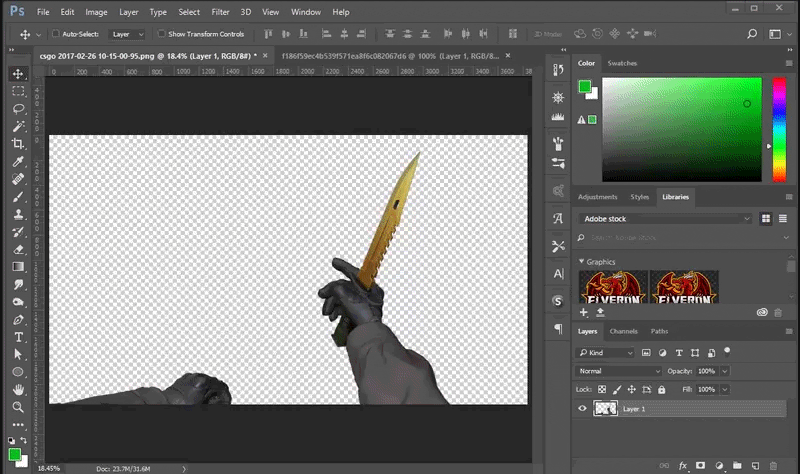The width and height of the screenshot is (800, 474).
Task: Collapse the Graphics section in Libraries
Action: click(x=582, y=262)
